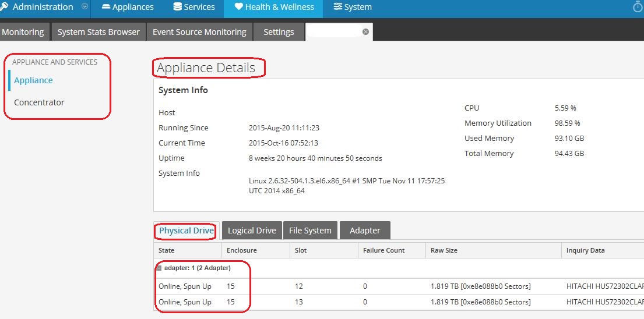Click the Administration wrench icon
The height and width of the screenshot is (319, 644).
pos(4,7)
